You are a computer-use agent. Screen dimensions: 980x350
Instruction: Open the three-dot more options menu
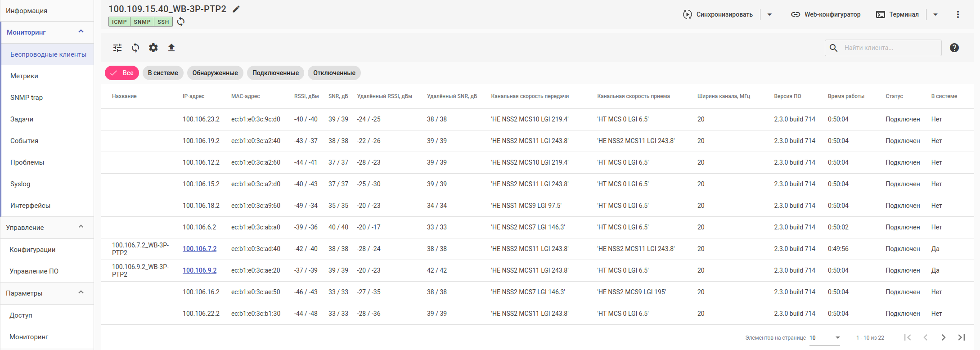pyautogui.click(x=958, y=14)
